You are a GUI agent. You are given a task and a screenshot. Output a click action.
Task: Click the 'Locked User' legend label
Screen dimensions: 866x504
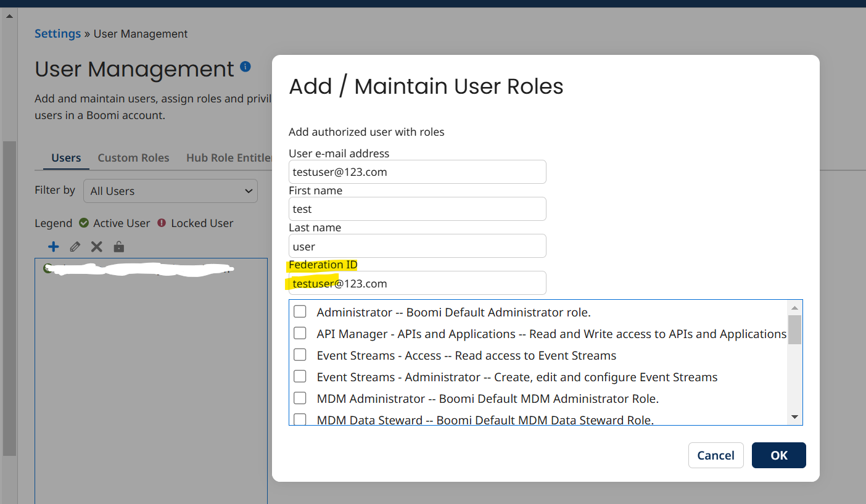(202, 223)
